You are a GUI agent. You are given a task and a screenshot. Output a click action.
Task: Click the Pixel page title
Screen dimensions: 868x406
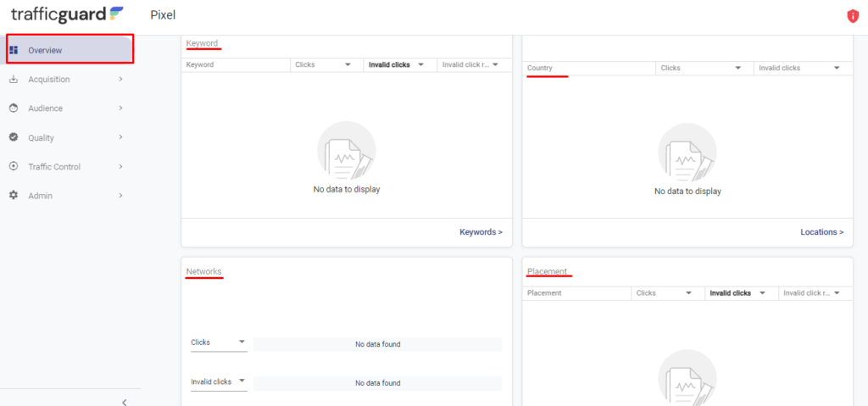tap(163, 15)
